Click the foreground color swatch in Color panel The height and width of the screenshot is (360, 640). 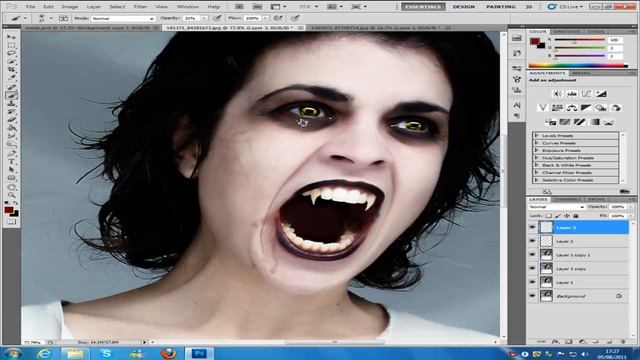(534, 41)
